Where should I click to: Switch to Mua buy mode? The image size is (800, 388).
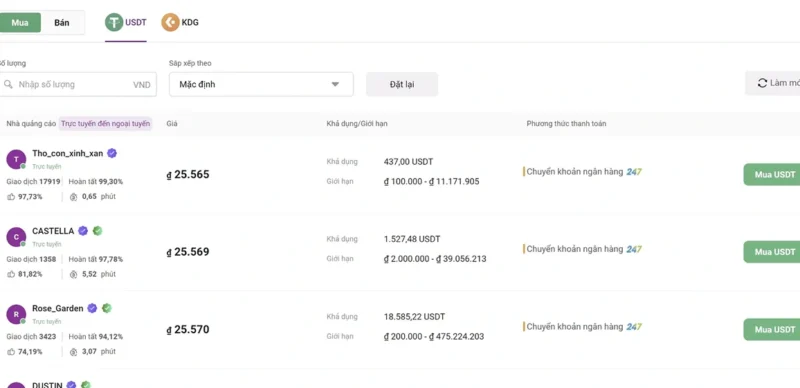pos(20,22)
